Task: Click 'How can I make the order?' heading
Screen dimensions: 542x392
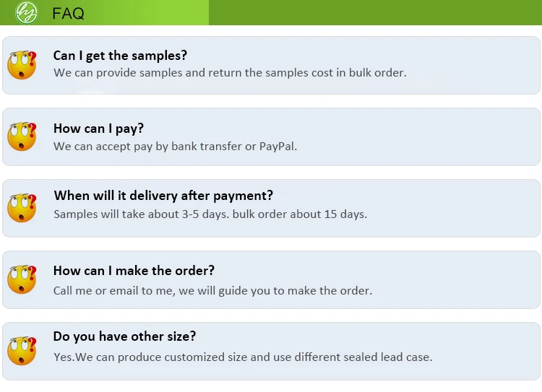Action: [134, 271]
